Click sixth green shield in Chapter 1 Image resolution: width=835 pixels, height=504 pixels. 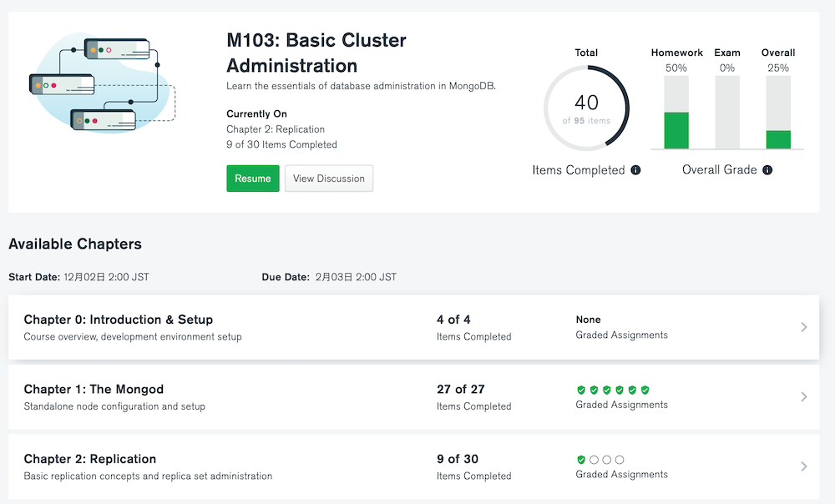click(645, 391)
